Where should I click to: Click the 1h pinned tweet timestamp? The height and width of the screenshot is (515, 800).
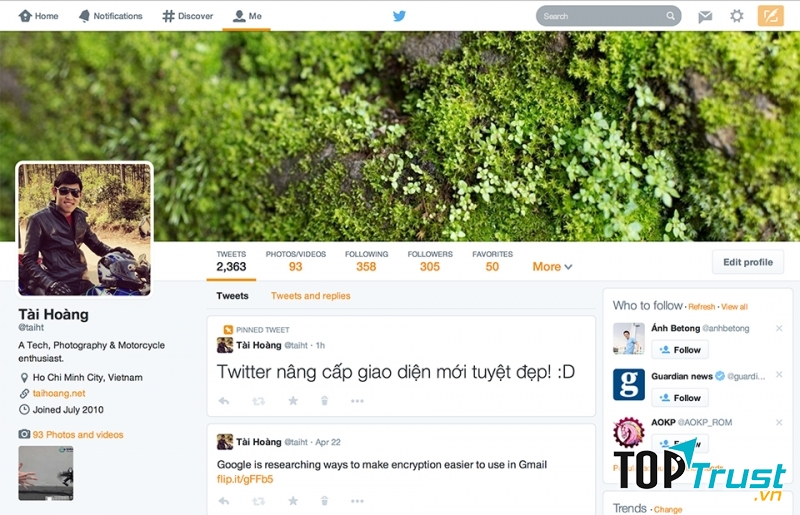click(x=320, y=346)
